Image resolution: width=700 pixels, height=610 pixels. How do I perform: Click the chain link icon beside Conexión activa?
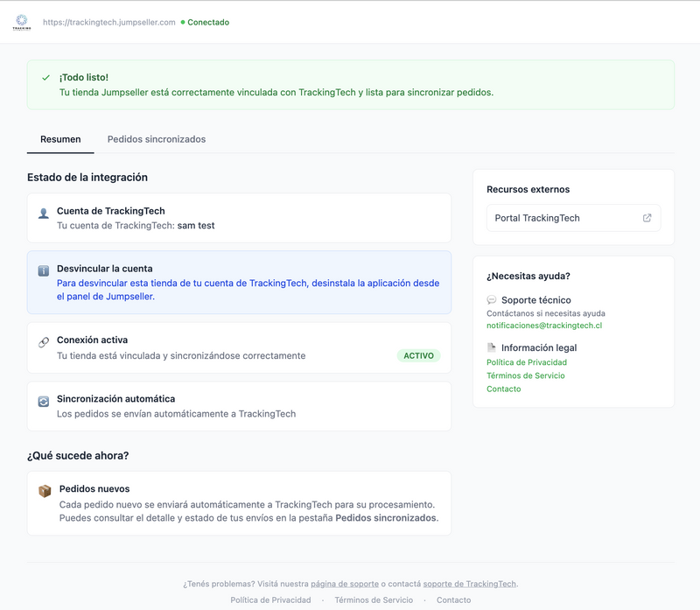[x=43, y=342]
